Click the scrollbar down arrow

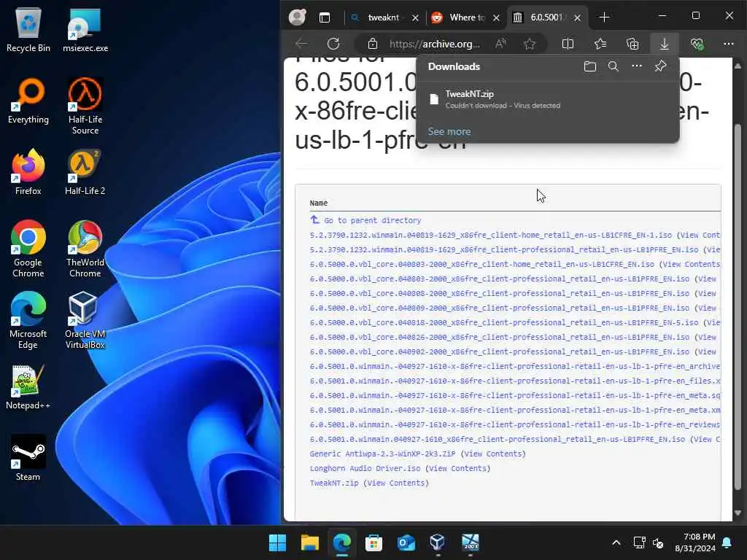[738, 513]
